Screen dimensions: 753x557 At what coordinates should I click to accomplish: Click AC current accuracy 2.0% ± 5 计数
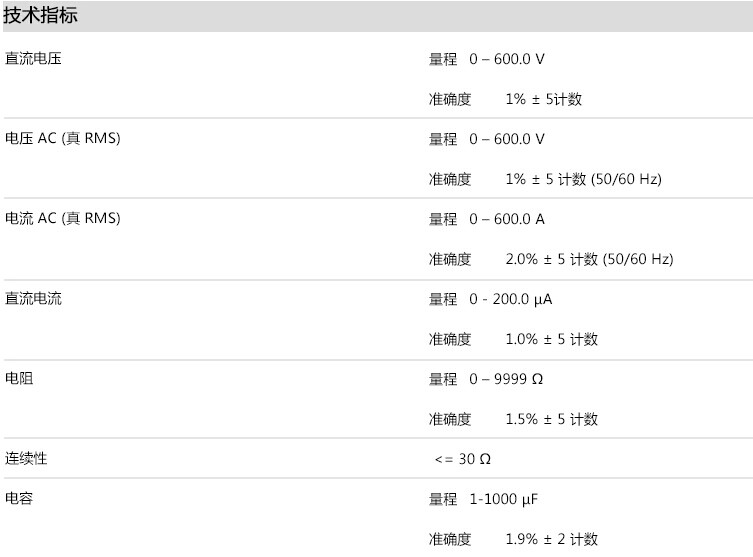[551, 259]
